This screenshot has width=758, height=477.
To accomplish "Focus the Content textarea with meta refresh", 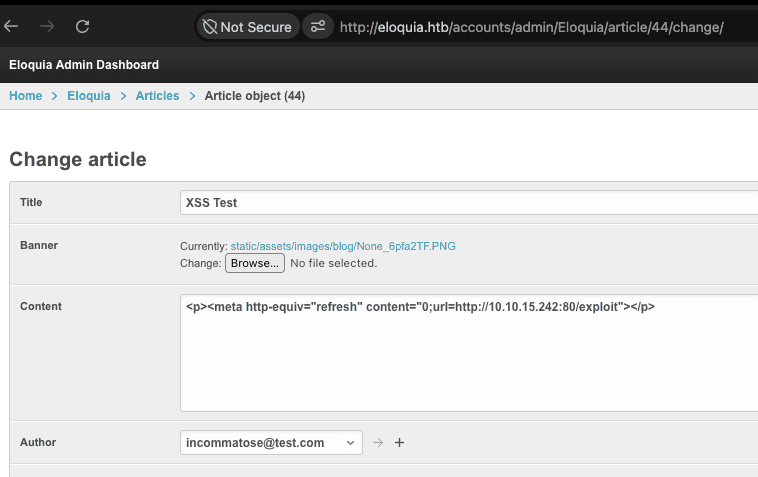I will coord(469,353).
